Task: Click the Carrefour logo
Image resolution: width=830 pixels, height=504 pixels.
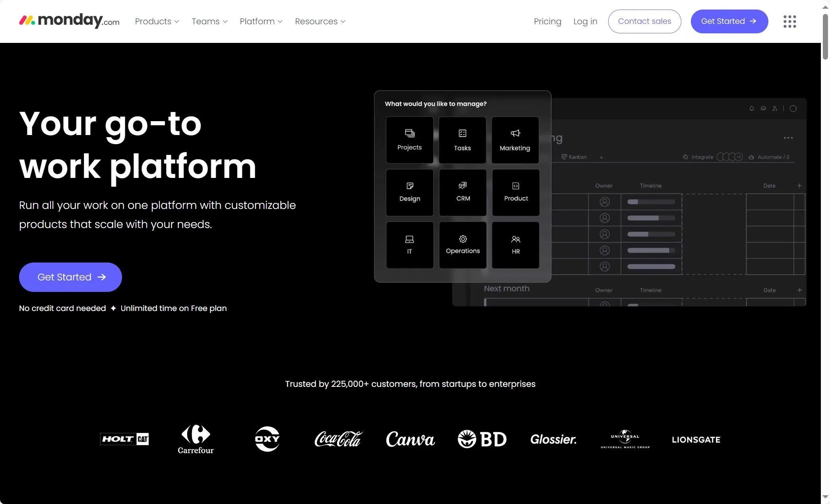Action: 196,439
